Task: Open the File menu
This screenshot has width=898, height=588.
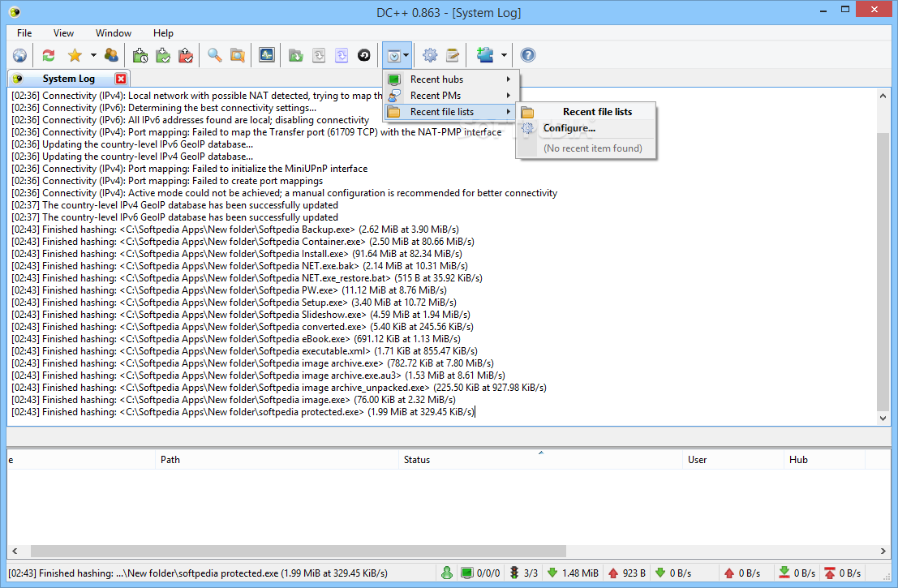Action: click(24, 33)
